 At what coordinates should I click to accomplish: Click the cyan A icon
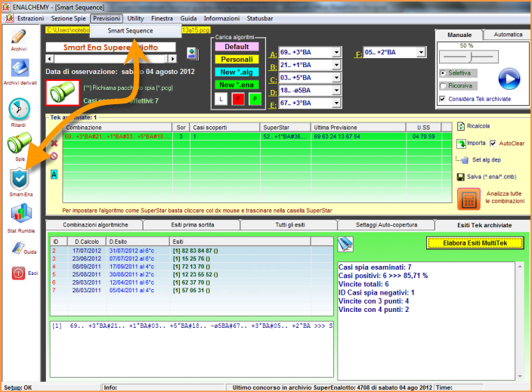click(54, 174)
